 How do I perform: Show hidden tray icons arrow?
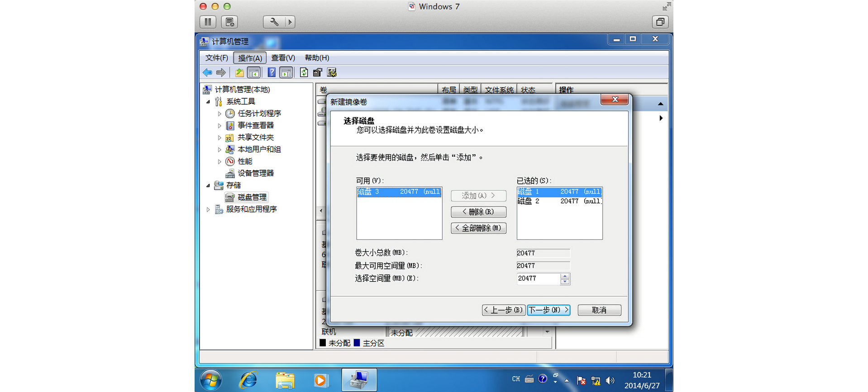(567, 381)
